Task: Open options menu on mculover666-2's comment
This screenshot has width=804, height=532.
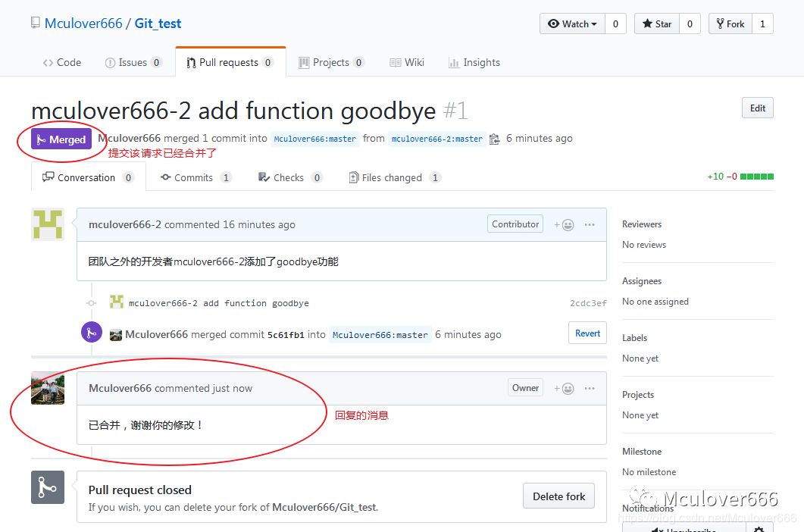Action: click(x=590, y=224)
